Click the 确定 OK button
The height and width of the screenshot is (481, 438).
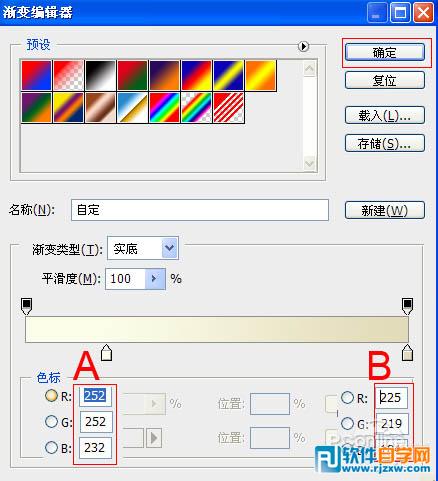[385, 52]
